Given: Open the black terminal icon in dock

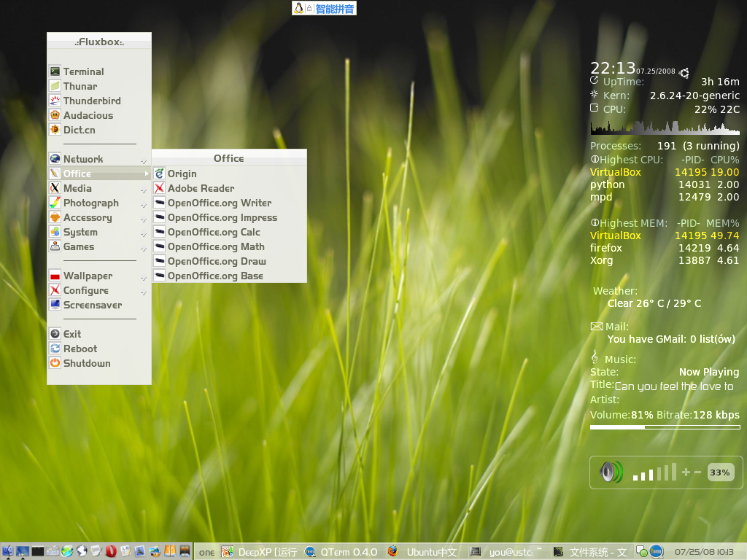Looking at the screenshot, I should [x=38, y=551].
